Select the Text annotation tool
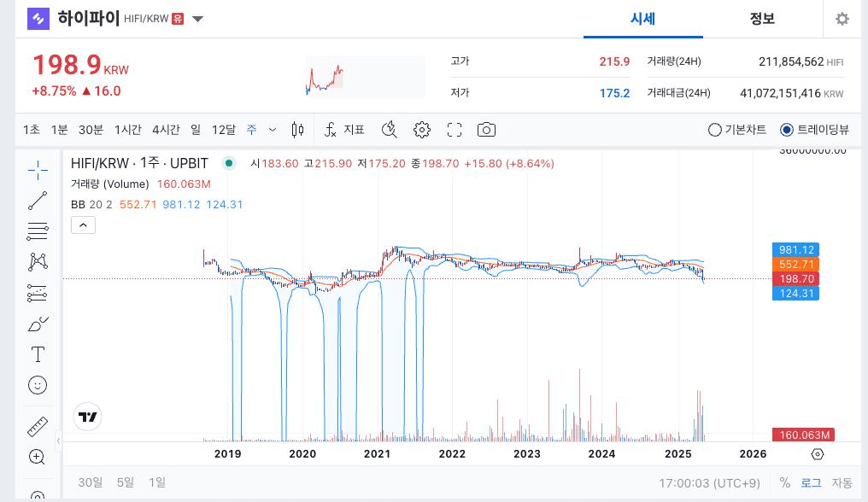Viewport: 868px width, 502px height. [38, 354]
